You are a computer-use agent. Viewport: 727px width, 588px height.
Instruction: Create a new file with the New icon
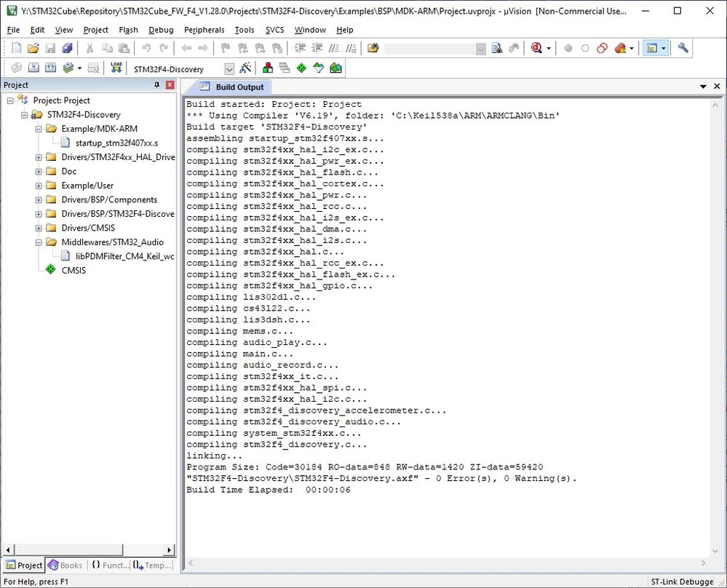click(x=16, y=48)
